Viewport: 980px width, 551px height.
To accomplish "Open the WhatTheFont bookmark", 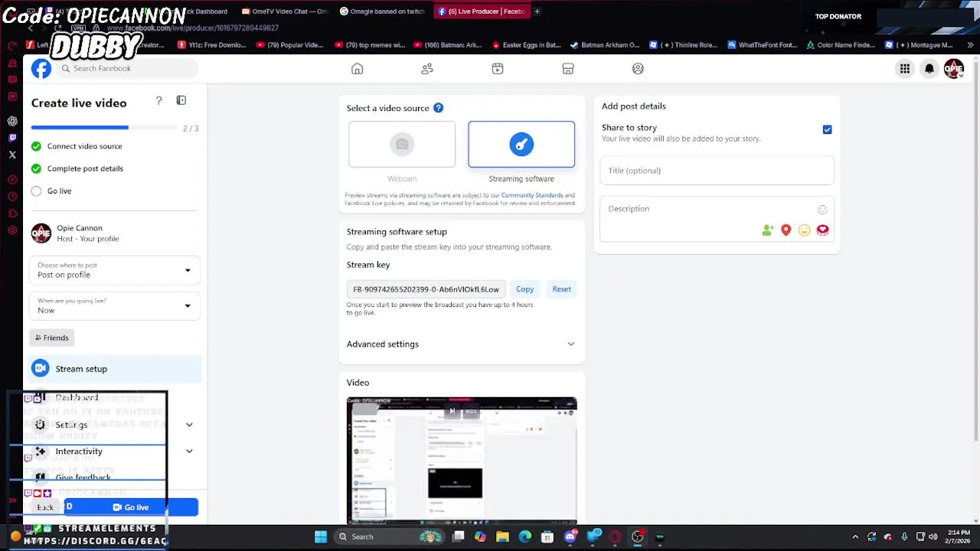I will (x=762, y=45).
